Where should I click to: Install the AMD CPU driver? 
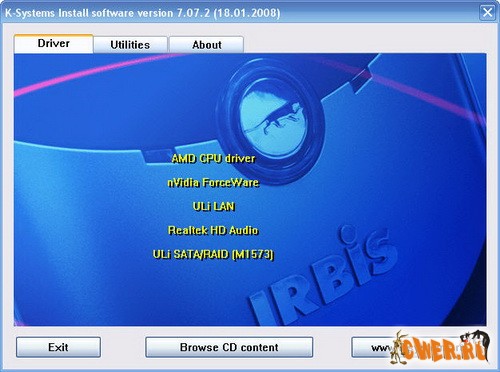[213, 158]
